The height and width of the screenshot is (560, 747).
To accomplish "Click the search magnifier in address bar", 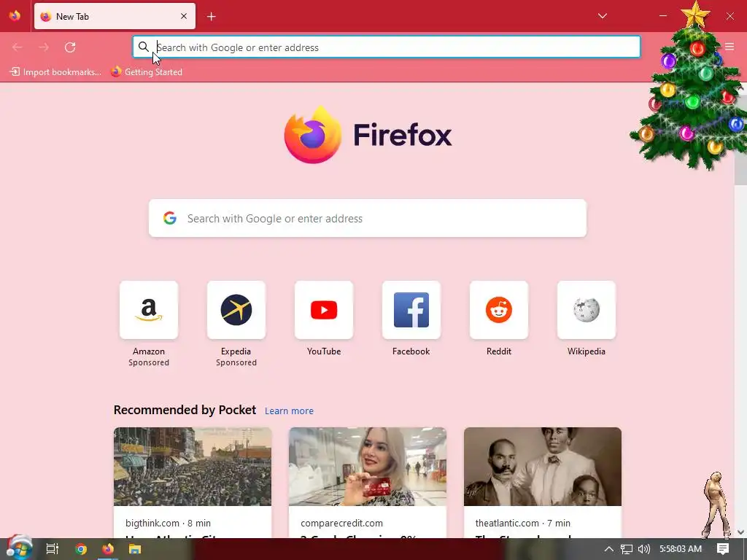I will click(144, 47).
